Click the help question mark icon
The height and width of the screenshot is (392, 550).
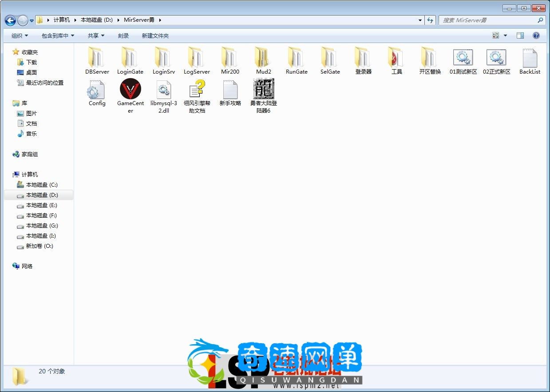click(536, 35)
